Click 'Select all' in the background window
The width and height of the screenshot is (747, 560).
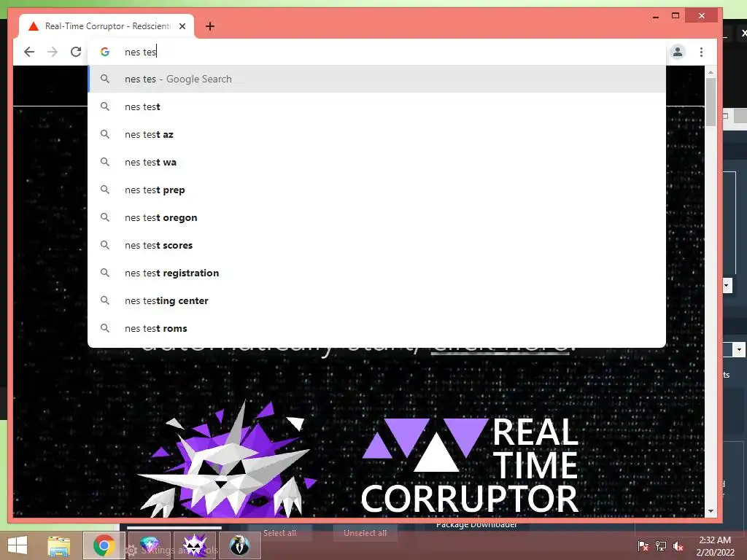[279, 533]
